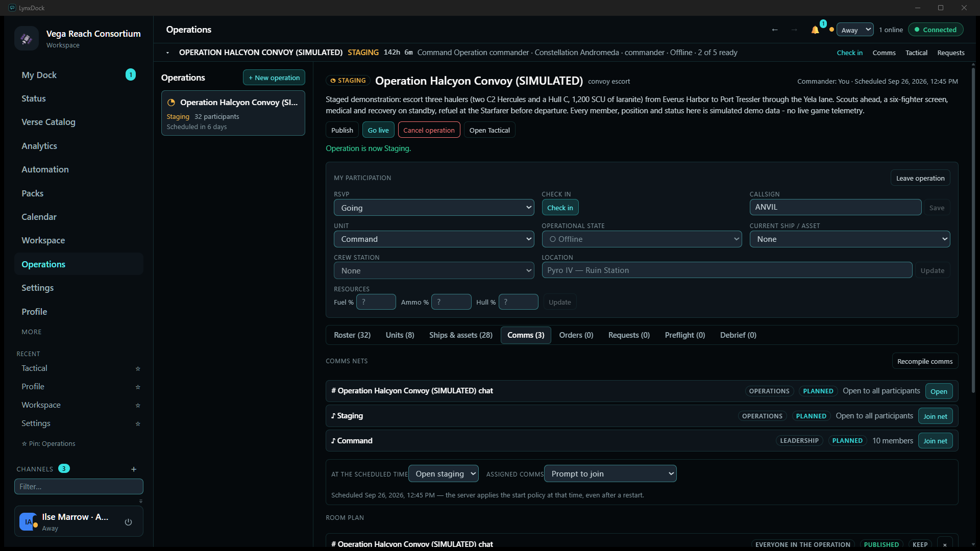Collapse the operation status bar caret
Viewport: 980px width, 551px height.
coord(167,53)
